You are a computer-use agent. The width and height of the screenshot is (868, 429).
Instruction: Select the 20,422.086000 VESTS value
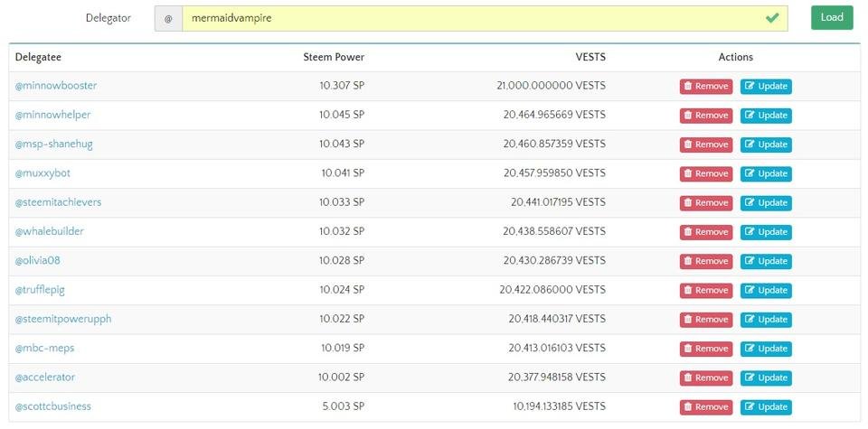pos(552,290)
